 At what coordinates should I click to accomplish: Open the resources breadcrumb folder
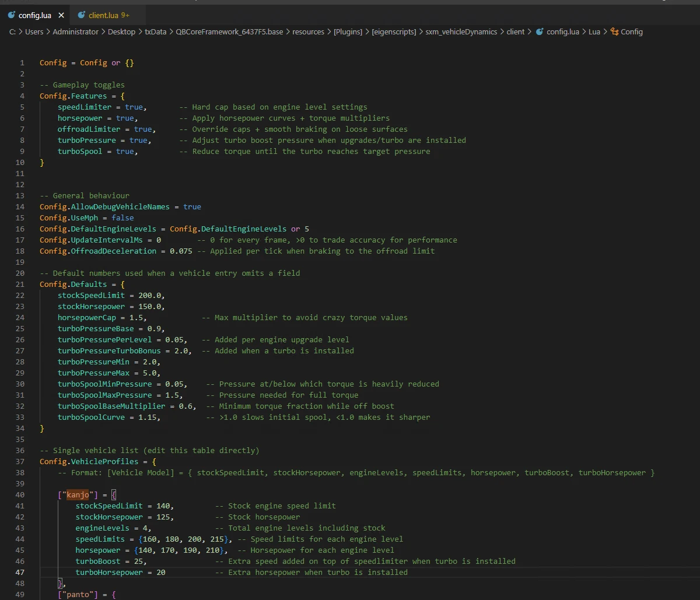308,32
